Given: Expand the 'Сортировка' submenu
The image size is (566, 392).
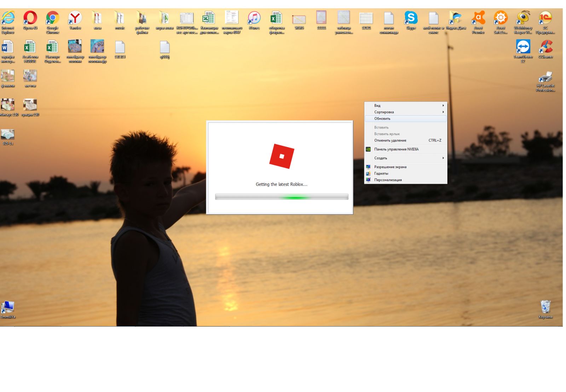Looking at the screenshot, I should pos(406,112).
